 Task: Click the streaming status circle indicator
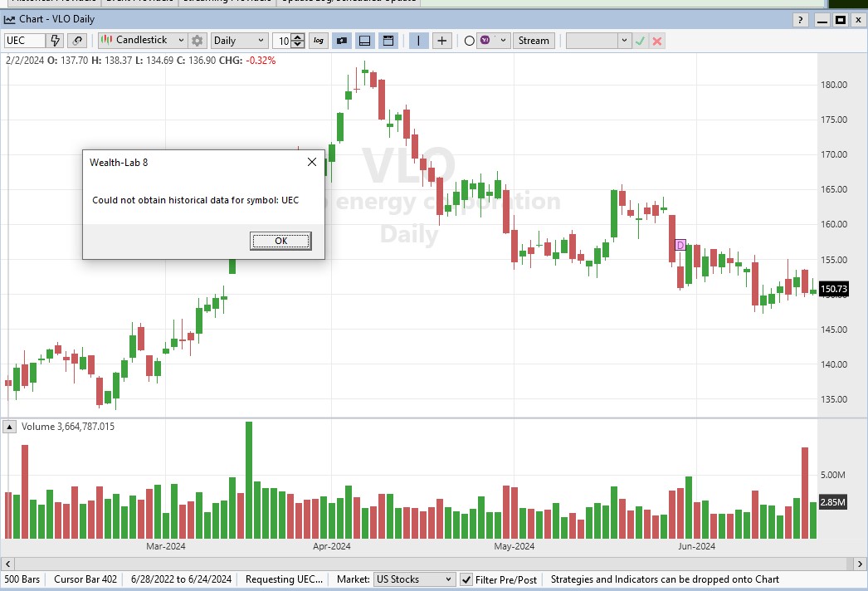pos(470,41)
